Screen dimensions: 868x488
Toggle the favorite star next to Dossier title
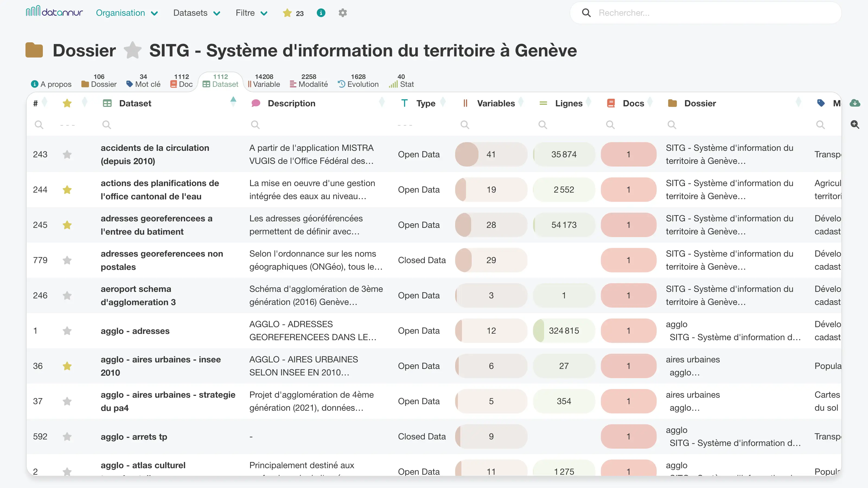point(132,50)
